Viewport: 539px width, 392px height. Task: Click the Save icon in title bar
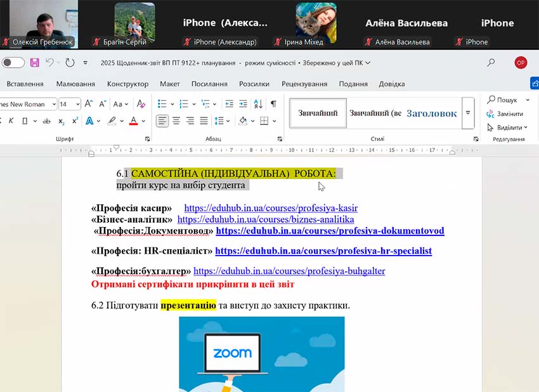[34, 63]
